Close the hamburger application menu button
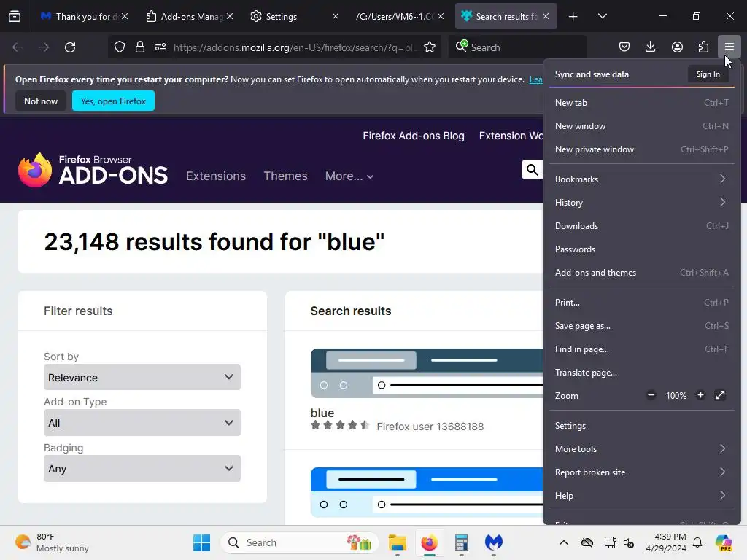Screen dimensions: 747x560 pos(729,47)
